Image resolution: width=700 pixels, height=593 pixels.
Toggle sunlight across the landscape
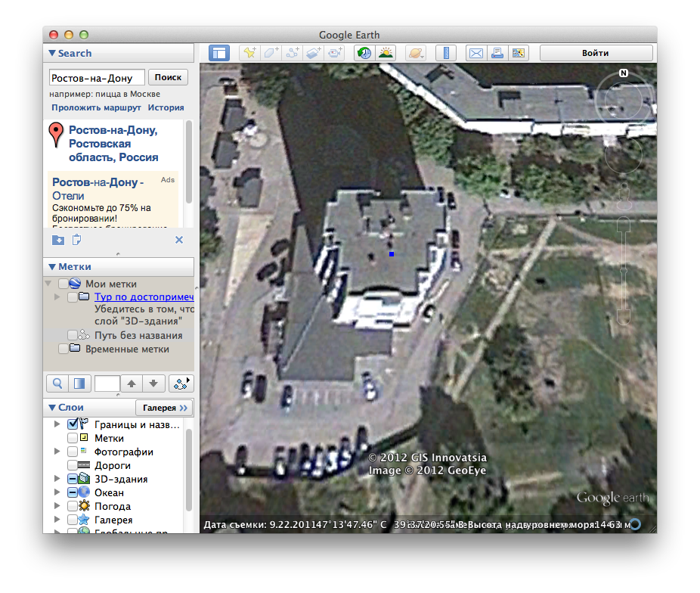(x=386, y=53)
